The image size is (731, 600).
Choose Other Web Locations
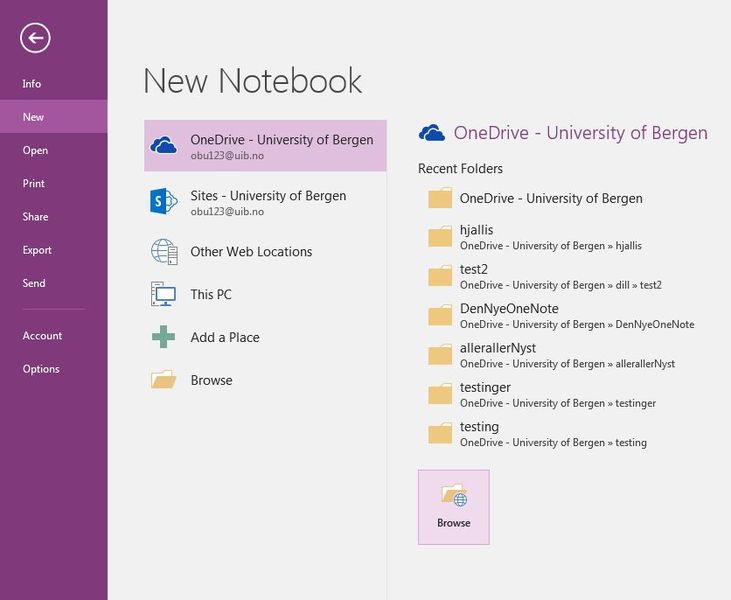[265, 251]
